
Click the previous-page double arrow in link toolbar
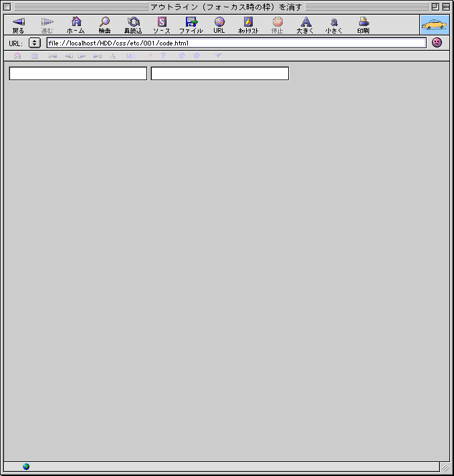(x=68, y=56)
